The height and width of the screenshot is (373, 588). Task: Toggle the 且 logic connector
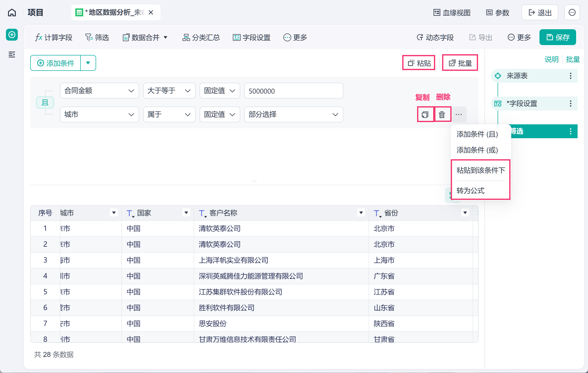coord(45,102)
